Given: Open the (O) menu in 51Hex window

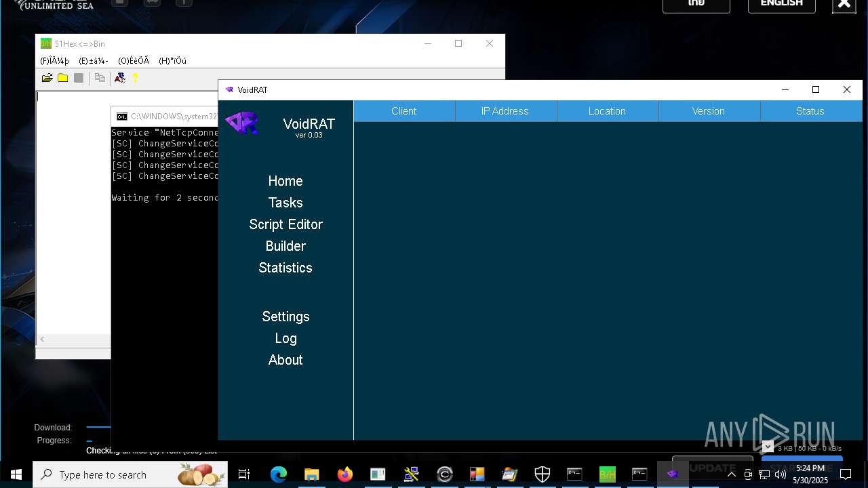Looking at the screenshot, I should [134, 61].
